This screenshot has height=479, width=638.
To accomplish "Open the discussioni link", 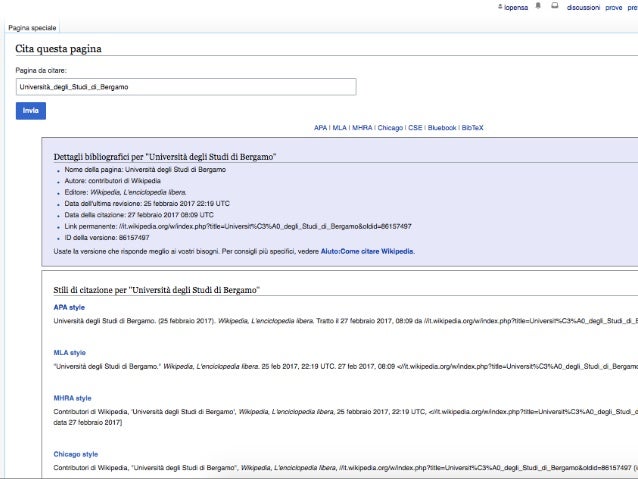I will point(583,7).
